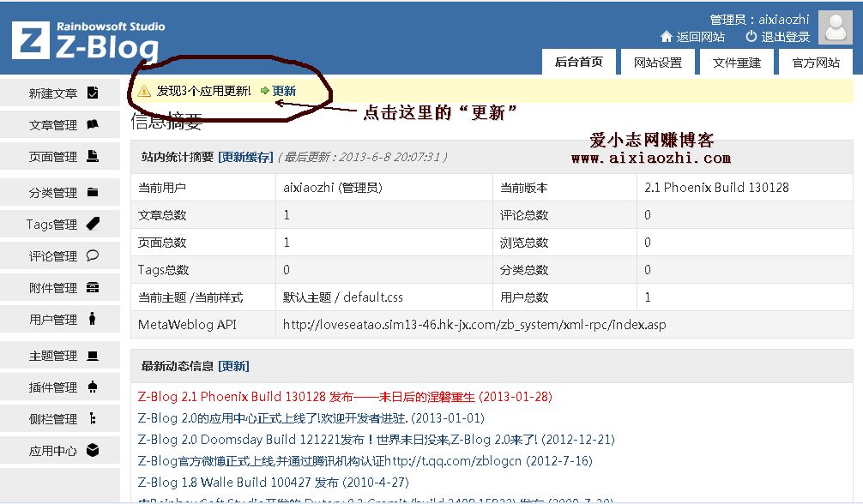Click the power icon beside 退出登录
This screenshot has width=863, height=504.
pos(751,36)
